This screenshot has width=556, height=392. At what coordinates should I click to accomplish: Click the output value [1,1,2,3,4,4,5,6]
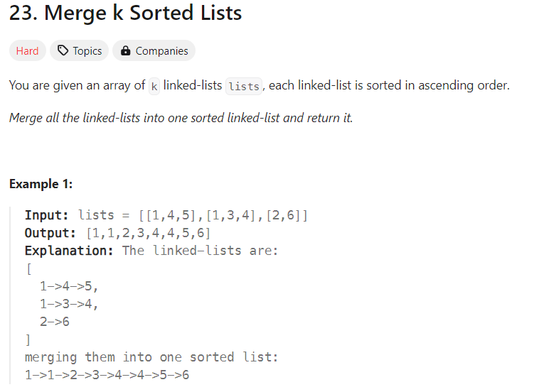[148, 233]
